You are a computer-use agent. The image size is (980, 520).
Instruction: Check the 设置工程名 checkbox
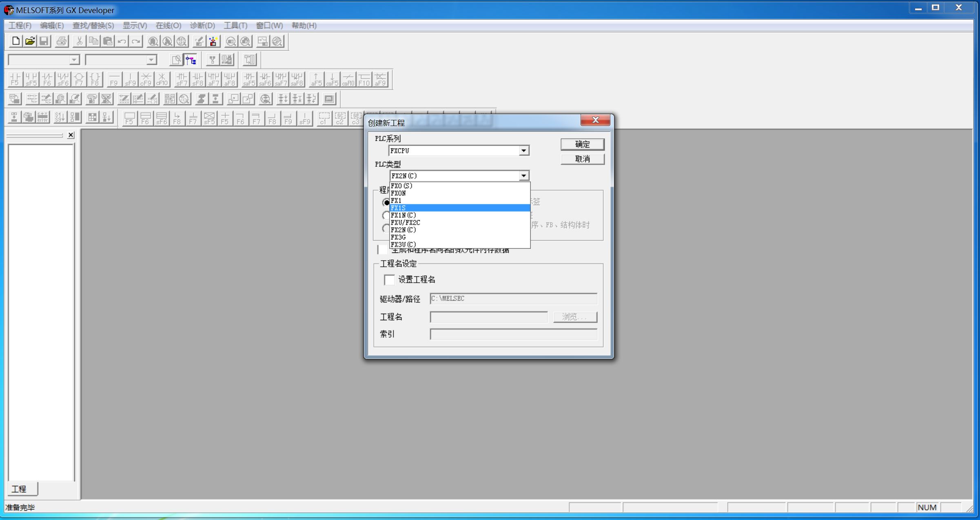(389, 280)
